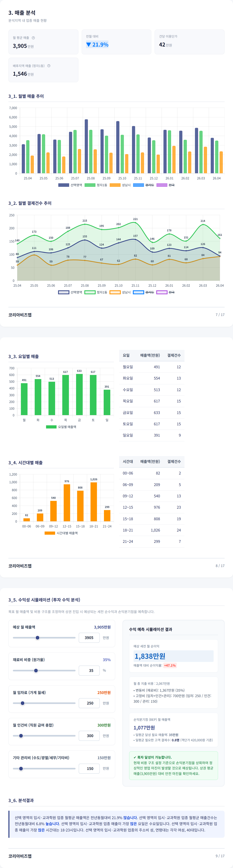Click the 시간대 column header in hourly table
Image resolution: width=233 pixels, height=868 pixels.
pos(128,461)
